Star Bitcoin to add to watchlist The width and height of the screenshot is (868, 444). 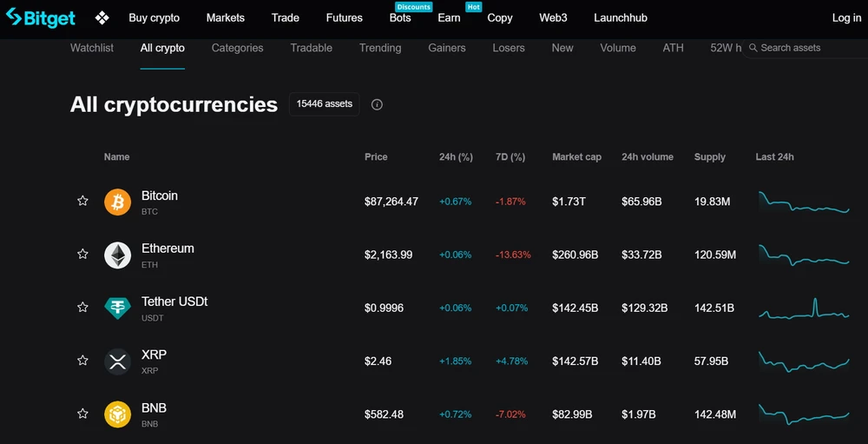click(82, 201)
